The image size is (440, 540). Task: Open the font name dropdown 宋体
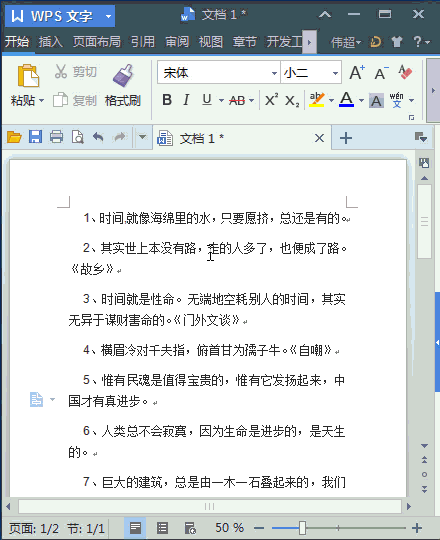pyautogui.click(x=274, y=73)
